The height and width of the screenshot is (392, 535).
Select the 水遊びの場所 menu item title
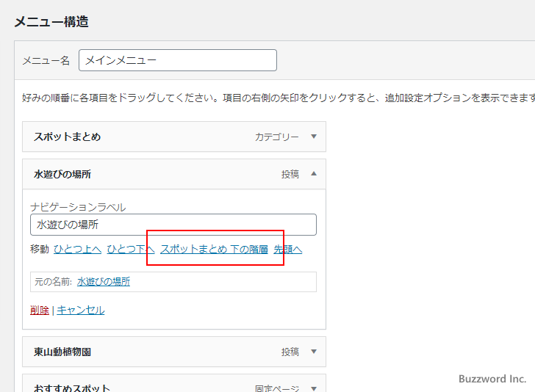tap(62, 175)
